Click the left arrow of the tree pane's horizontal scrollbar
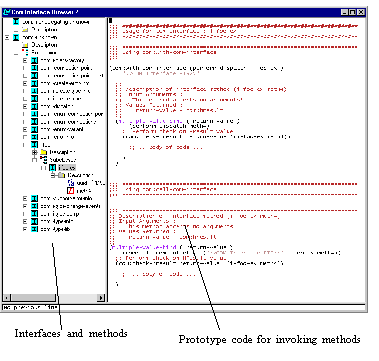Screen dimensions: 379x361 [6, 298]
